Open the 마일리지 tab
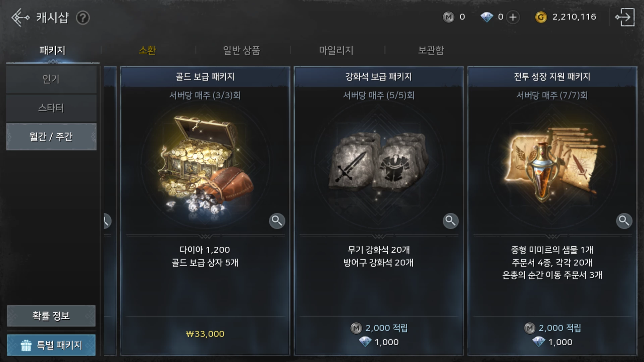Screen dimensions: 644x362 (336, 50)
